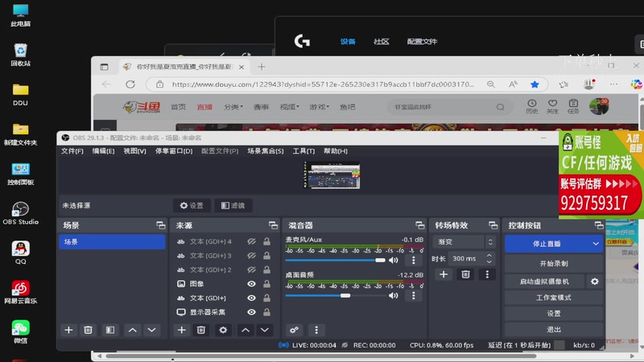Open the 文件(F) menu

click(x=72, y=151)
